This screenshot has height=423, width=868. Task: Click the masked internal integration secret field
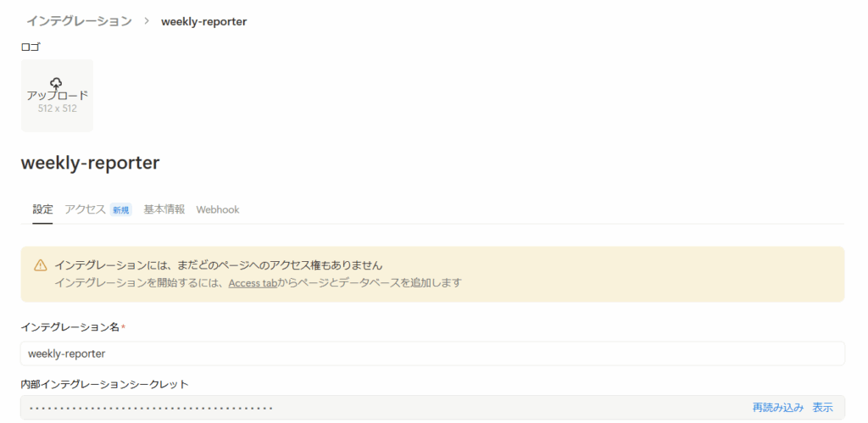coord(432,408)
